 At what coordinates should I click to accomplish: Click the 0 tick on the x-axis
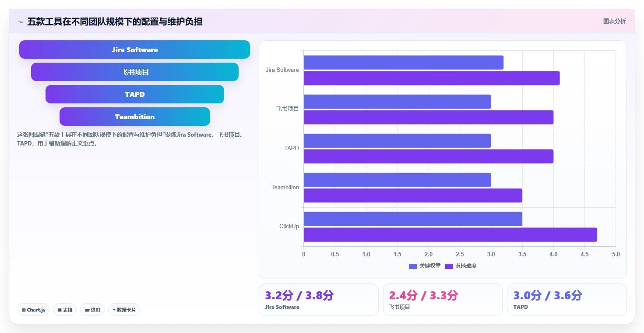[x=304, y=255]
